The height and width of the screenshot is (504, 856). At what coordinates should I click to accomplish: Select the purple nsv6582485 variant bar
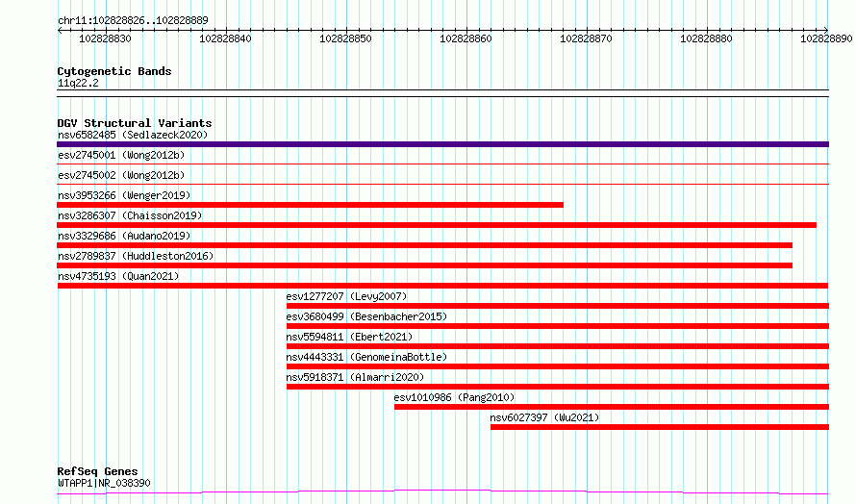pyautogui.click(x=442, y=144)
